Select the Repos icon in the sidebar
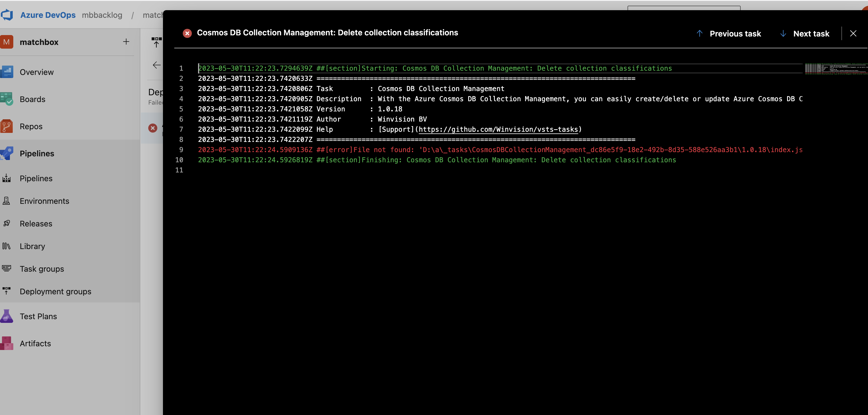868x415 pixels. tap(7, 126)
